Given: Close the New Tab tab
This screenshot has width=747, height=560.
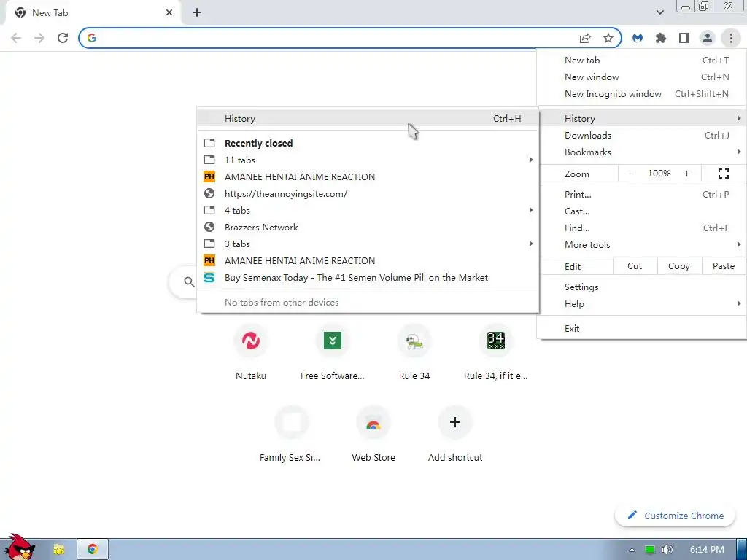Looking at the screenshot, I should [x=169, y=13].
